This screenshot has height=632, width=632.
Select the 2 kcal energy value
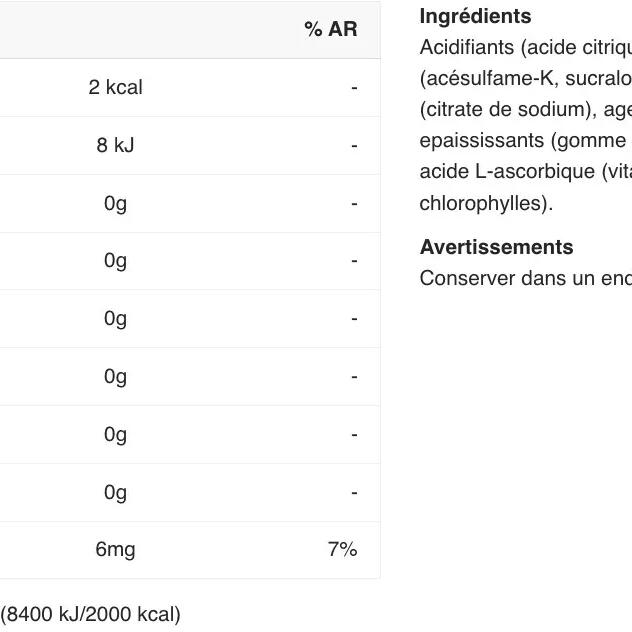(x=115, y=88)
